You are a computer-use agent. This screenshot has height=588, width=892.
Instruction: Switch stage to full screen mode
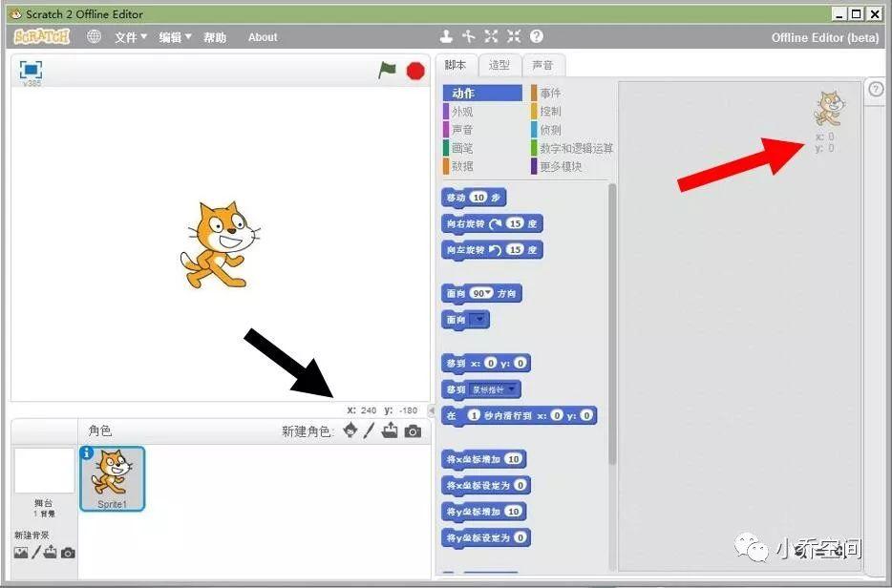click(31, 70)
